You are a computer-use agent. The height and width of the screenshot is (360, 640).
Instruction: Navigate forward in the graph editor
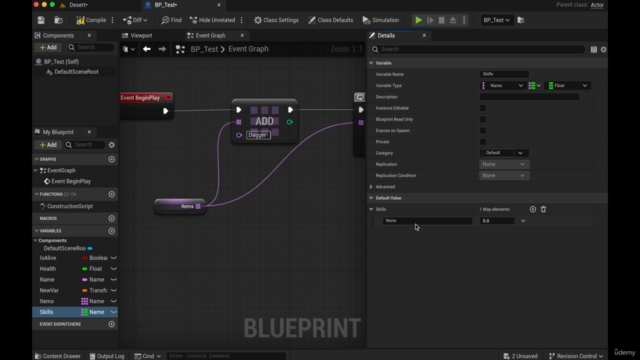pos(162,49)
